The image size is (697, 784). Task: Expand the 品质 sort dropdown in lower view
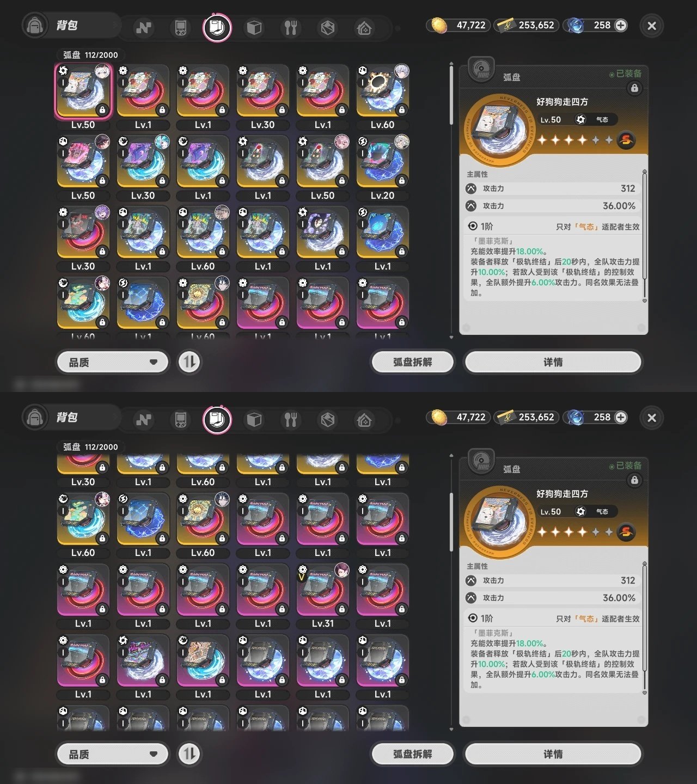[113, 754]
